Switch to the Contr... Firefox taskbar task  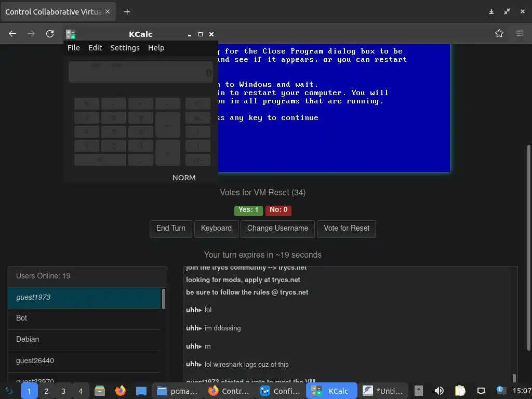[229, 391]
